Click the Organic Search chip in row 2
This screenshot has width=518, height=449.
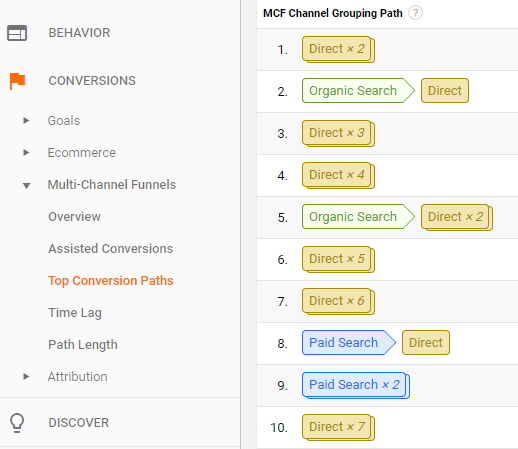[x=358, y=91]
